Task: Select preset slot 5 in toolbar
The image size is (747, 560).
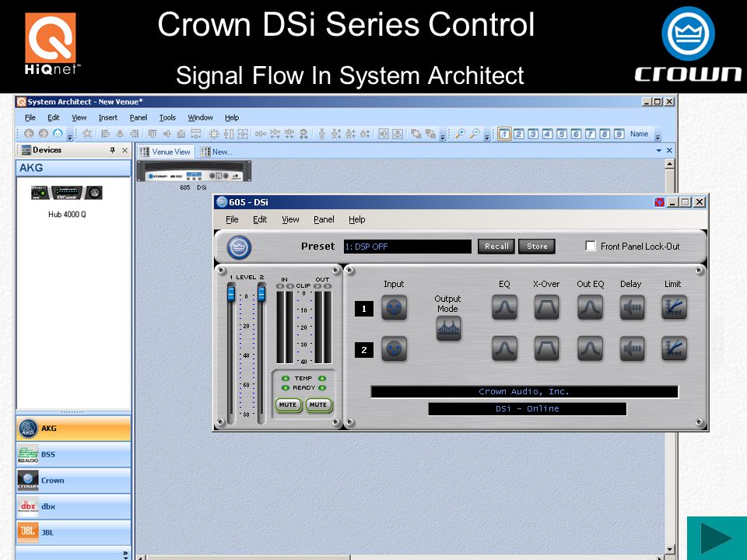Action: point(562,134)
